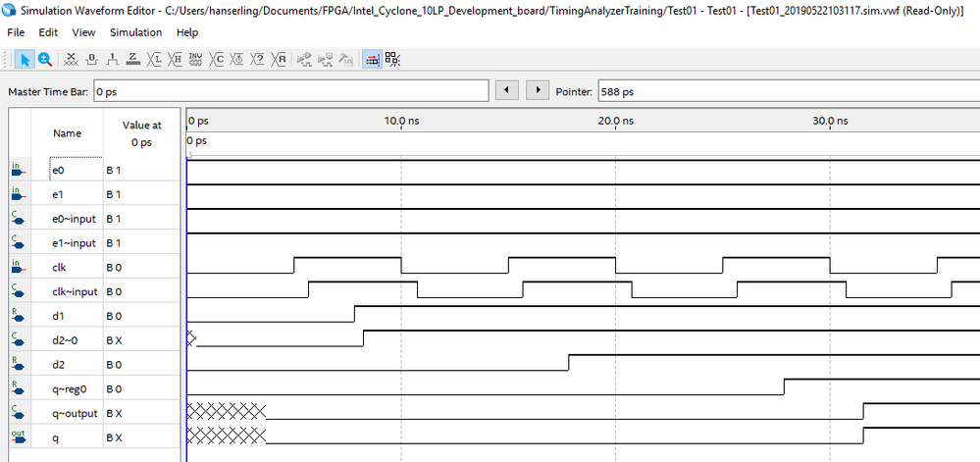Click register icon beside d1
This screenshot has width=980, height=462.
tap(18, 316)
